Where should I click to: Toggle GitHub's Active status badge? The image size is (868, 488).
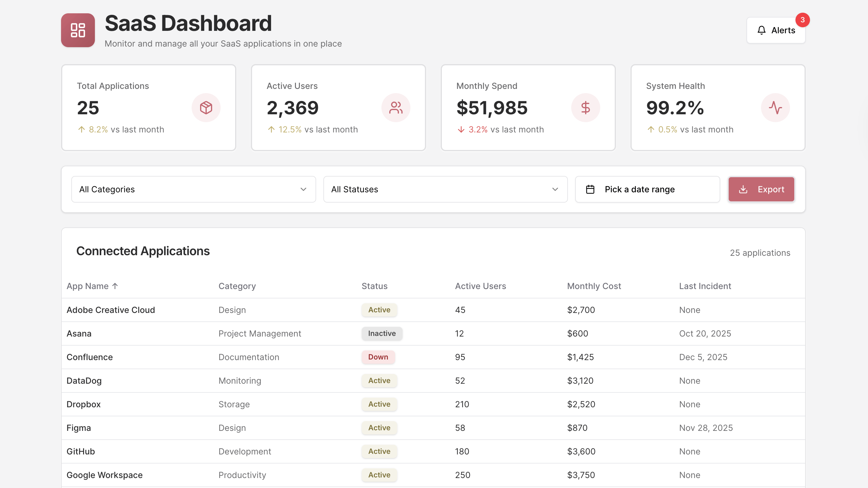tap(379, 451)
